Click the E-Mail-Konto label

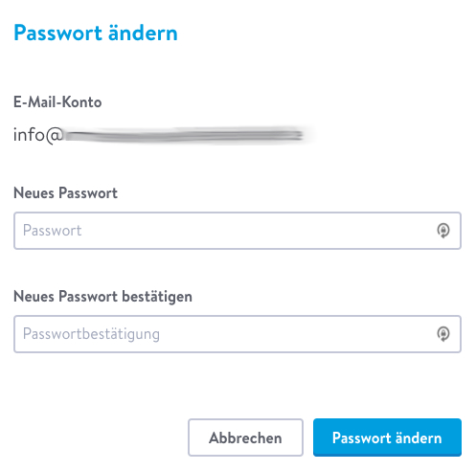click(57, 102)
